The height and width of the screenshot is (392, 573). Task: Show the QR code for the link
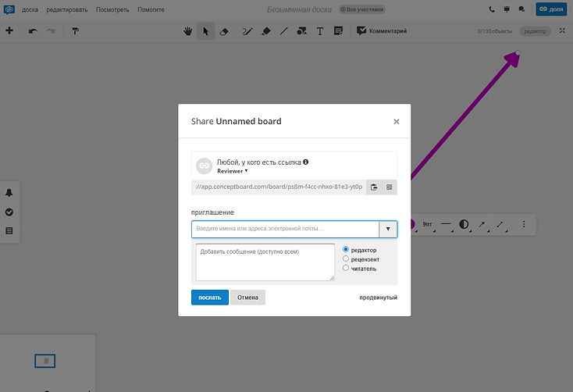point(390,187)
